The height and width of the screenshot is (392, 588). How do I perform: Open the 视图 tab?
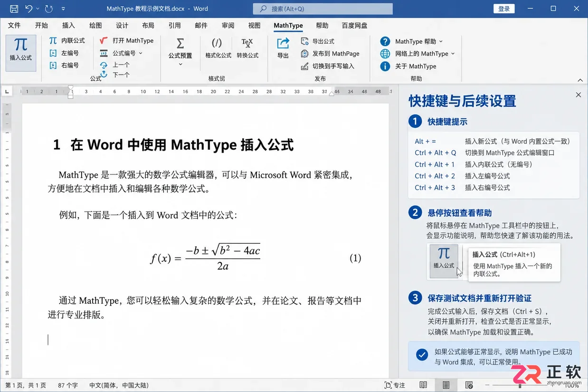(254, 26)
